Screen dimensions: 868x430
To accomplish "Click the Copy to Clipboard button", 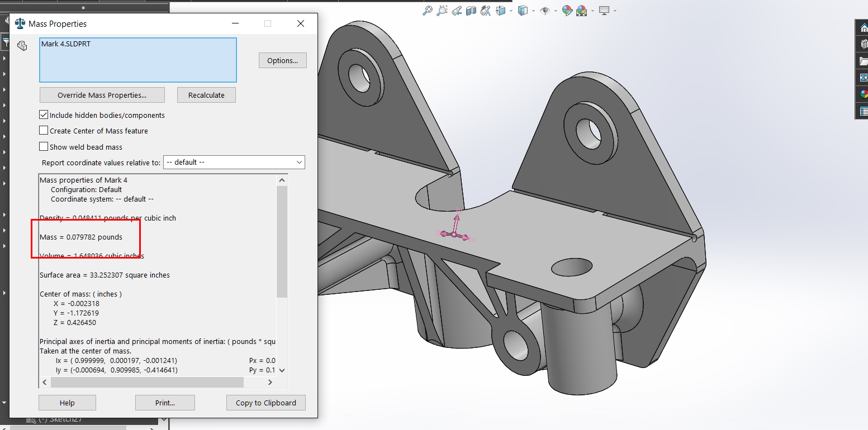I will pos(266,403).
